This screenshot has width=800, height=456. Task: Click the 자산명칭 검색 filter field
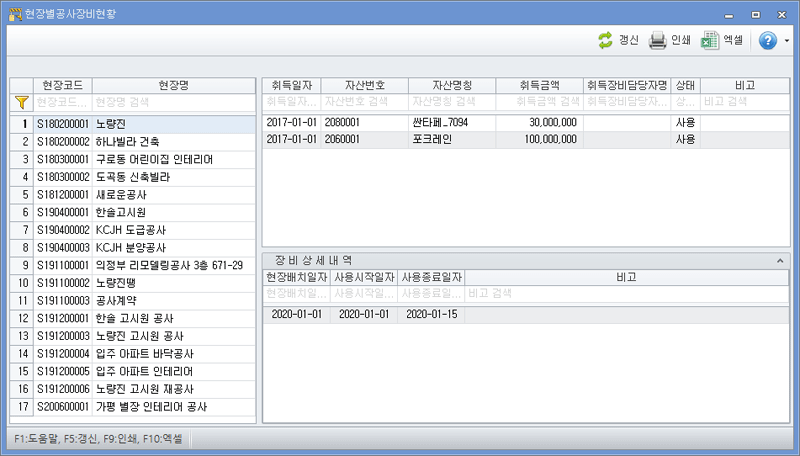point(452,102)
